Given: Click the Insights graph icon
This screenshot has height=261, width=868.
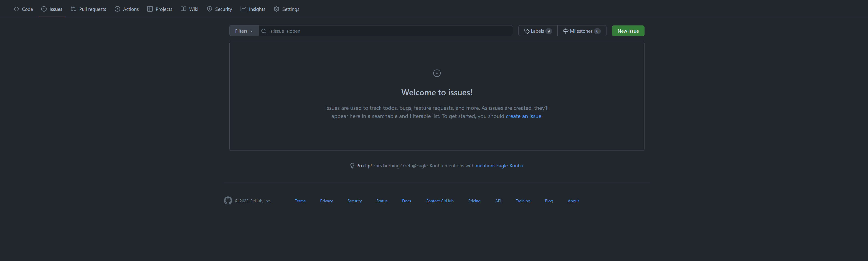Looking at the screenshot, I should click(243, 9).
